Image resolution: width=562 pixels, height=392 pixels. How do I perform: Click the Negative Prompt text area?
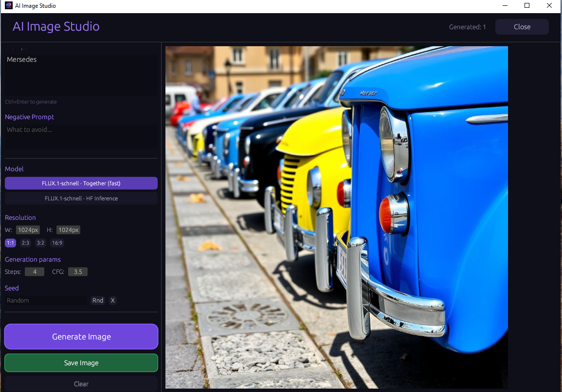pos(81,137)
